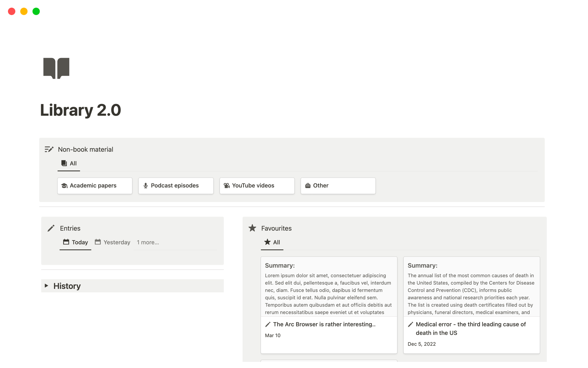Click the star icon beside Favourites heading
588x368 pixels.
click(x=252, y=228)
